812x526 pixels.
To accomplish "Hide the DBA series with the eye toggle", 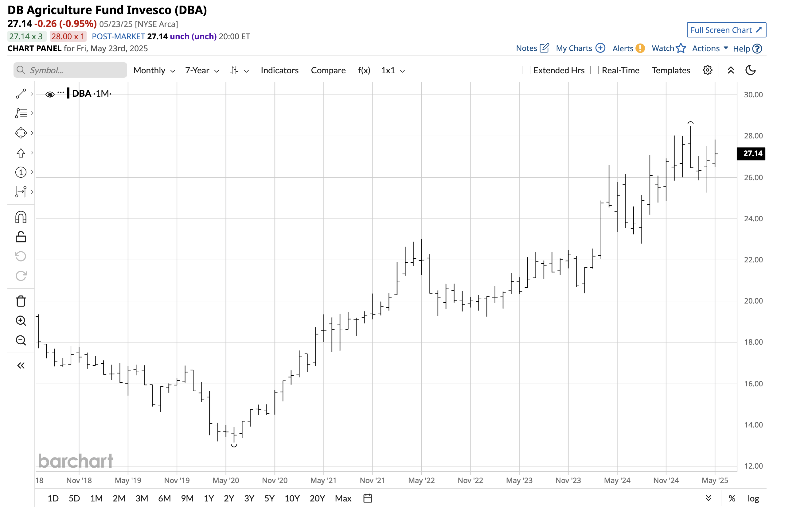I will pyautogui.click(x=50, y=94).
